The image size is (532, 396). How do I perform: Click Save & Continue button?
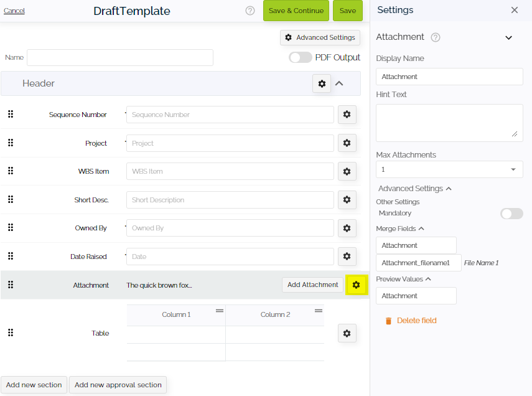(x=296, y=11)
